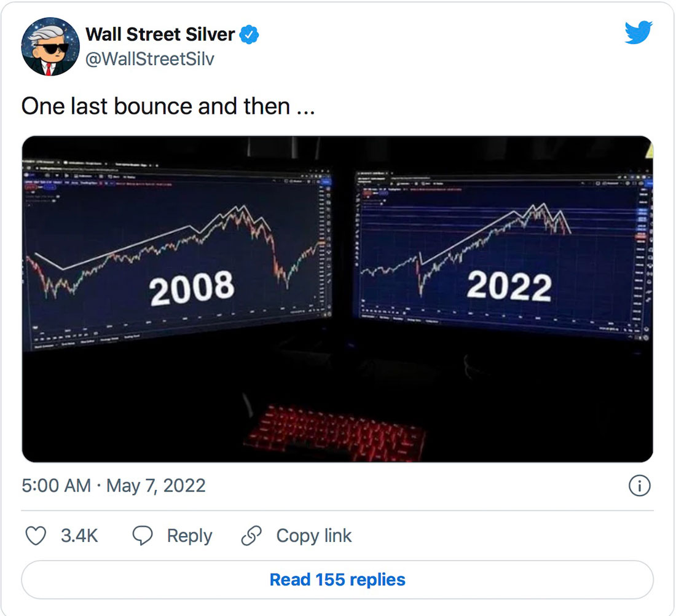Like the tweet via the heart icon
Screen dimensions: 676x616
[36, 535]
